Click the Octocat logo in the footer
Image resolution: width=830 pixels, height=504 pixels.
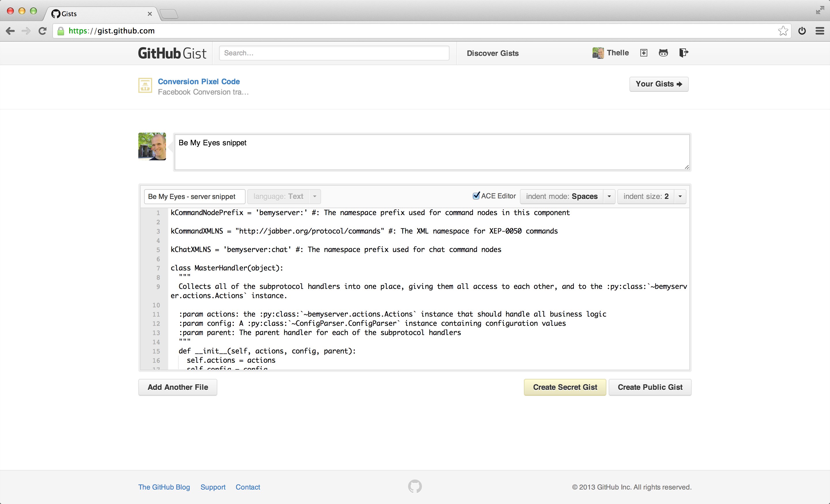[415, 486]
